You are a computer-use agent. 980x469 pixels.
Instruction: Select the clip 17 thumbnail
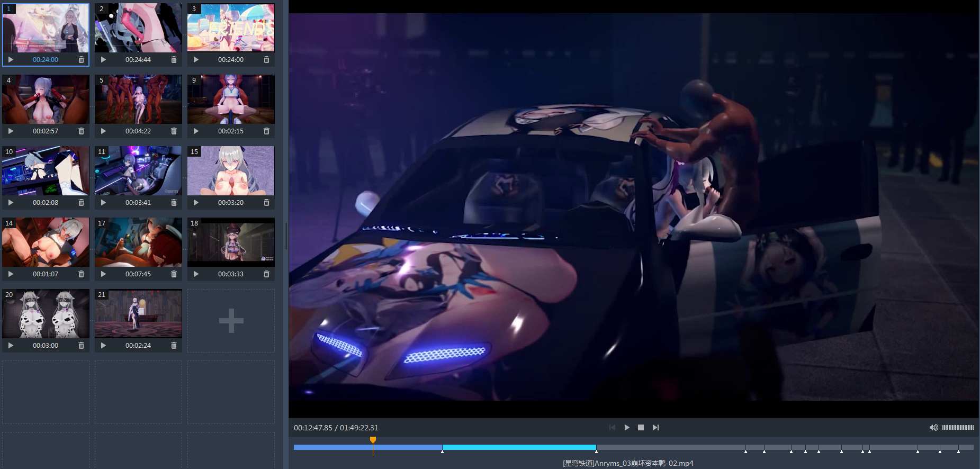[138, 242]
